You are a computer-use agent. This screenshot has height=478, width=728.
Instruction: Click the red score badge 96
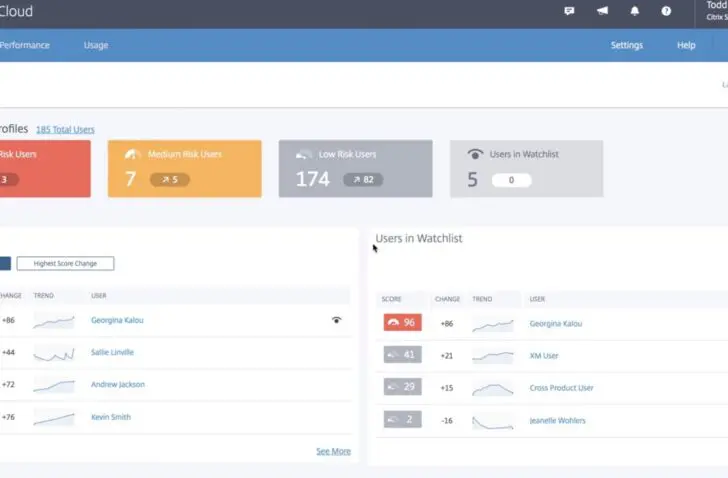(x=403, y=323)
